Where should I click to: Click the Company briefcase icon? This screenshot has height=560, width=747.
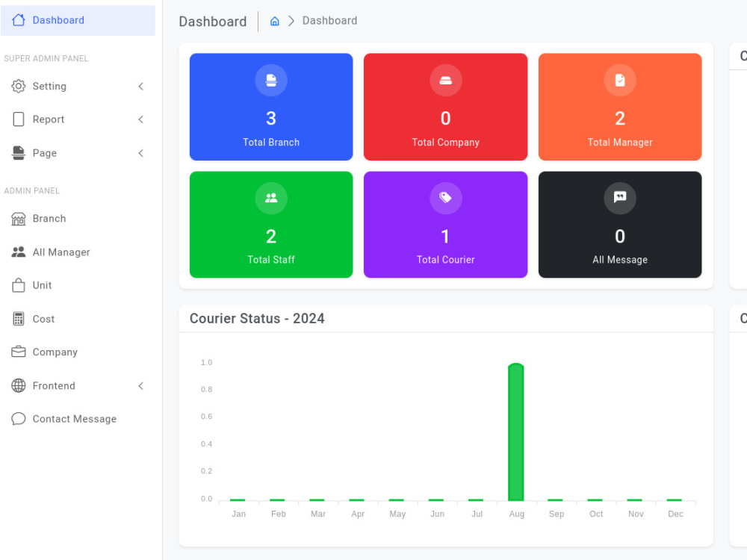point(19,352)
